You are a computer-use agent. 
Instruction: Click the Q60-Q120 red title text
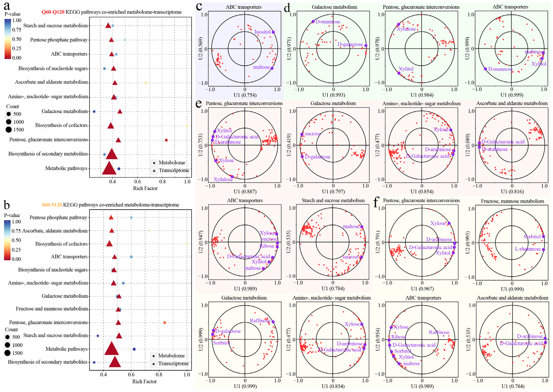[x=53, y=12]
